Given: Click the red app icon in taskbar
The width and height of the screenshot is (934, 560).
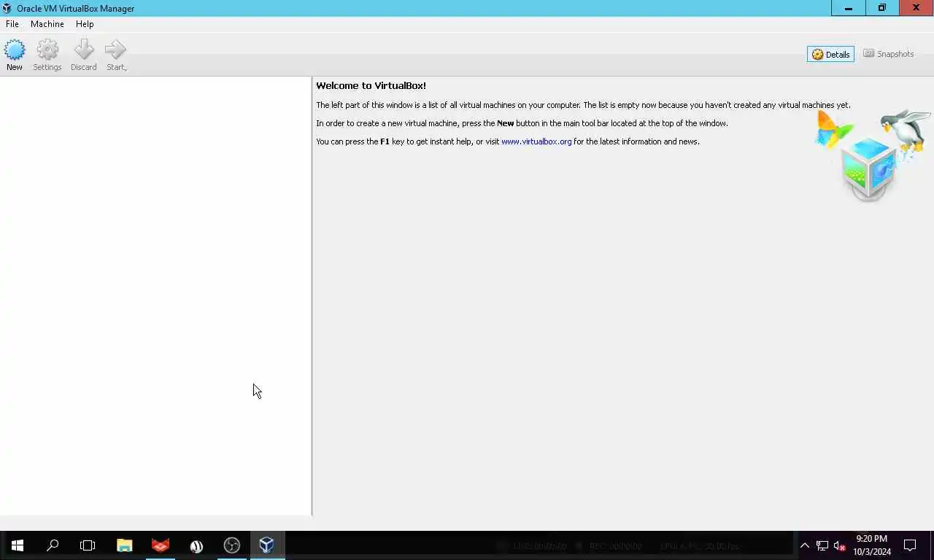Looking at the screenshot, I should click(161, 545).
